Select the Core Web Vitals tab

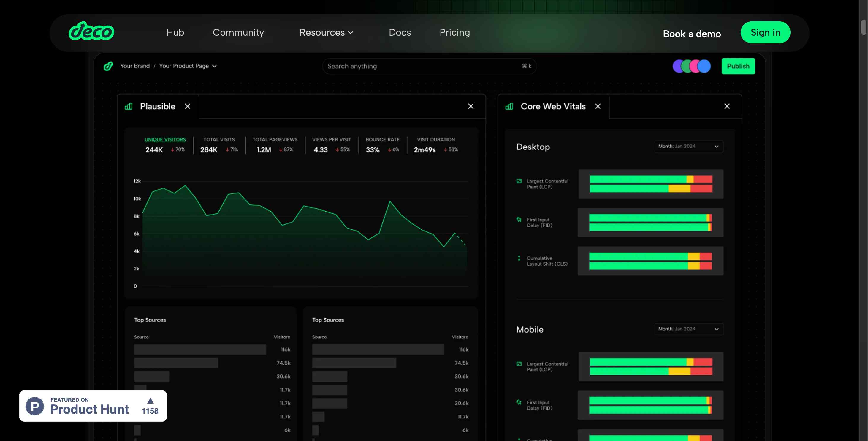[553, 106]
